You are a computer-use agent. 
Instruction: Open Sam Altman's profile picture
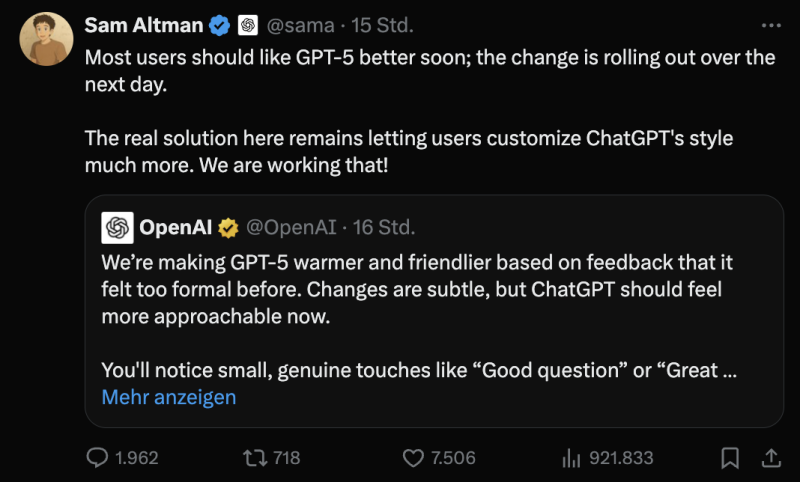(46, 40)
